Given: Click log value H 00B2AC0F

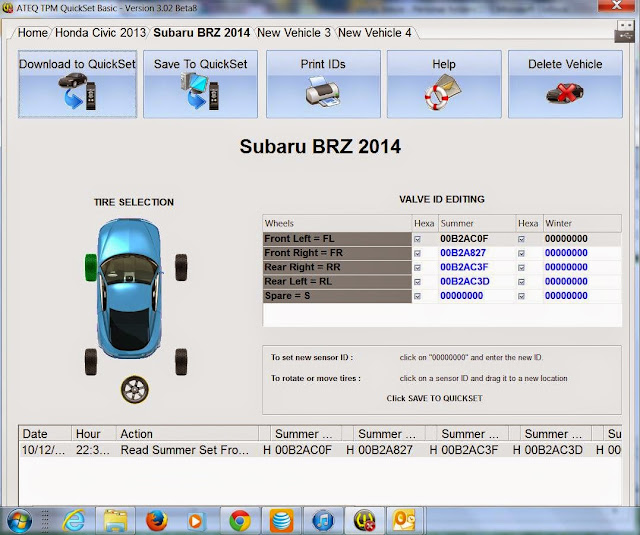Looking at the screenshot, I should [298, 450].
